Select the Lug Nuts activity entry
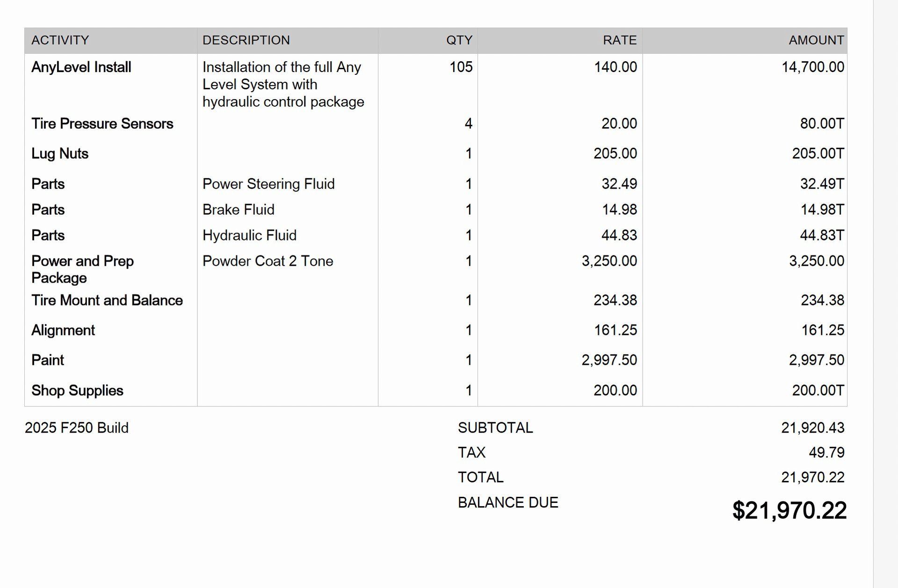898x588 pixels. pos(60,153)
